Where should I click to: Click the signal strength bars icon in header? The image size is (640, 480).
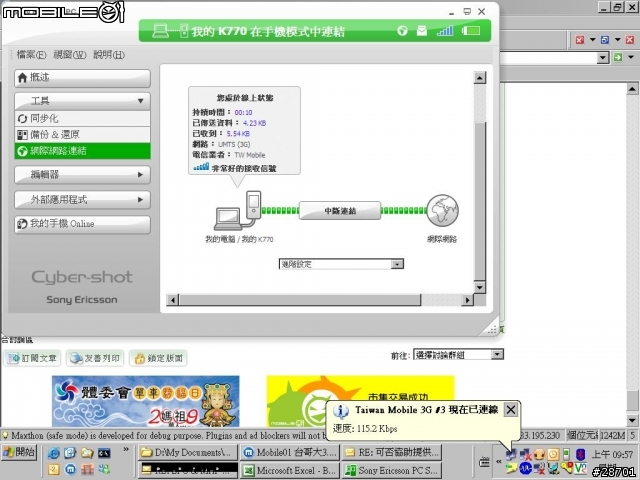pos(445,31)
